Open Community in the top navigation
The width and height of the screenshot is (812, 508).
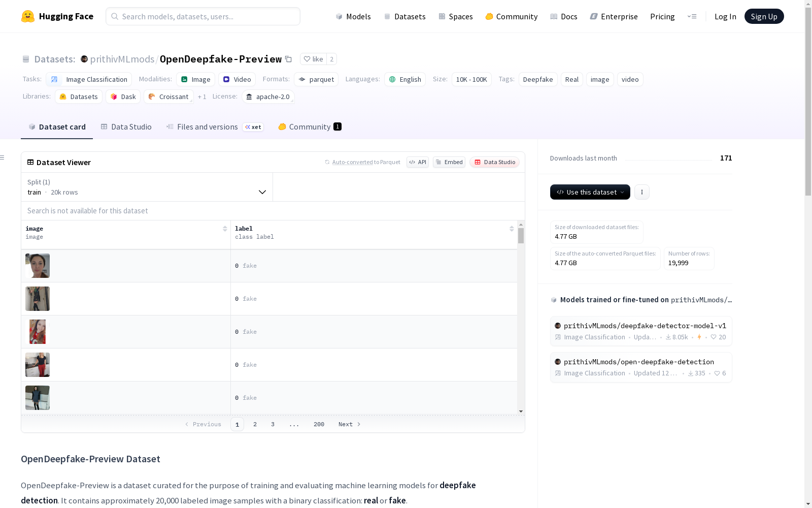point(512,16)
